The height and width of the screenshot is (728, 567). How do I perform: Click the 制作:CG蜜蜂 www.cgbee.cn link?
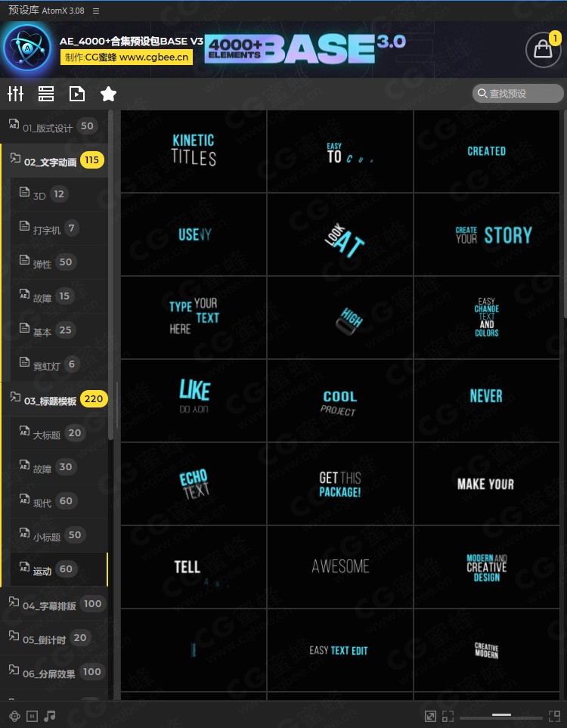[x=126, y=57]
